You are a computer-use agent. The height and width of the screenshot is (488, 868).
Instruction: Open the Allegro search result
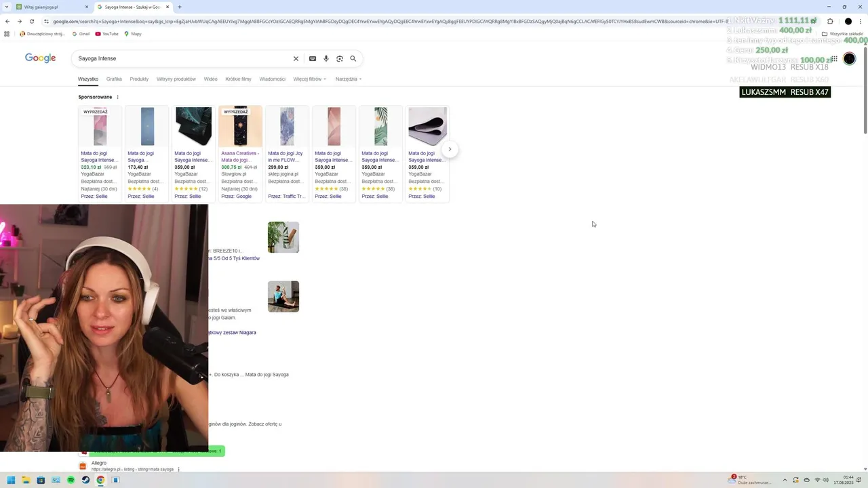coord(98,463)
